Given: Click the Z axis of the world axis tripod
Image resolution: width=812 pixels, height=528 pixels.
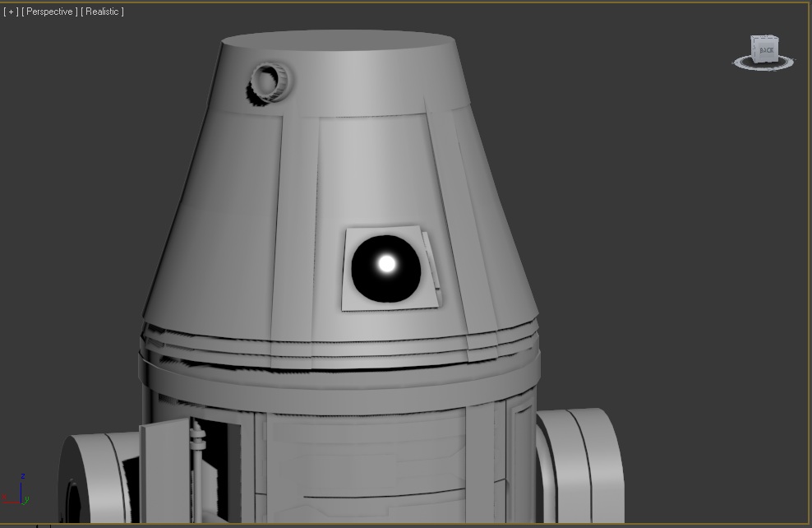Looking at the screenshot, I should click(21, 489).
